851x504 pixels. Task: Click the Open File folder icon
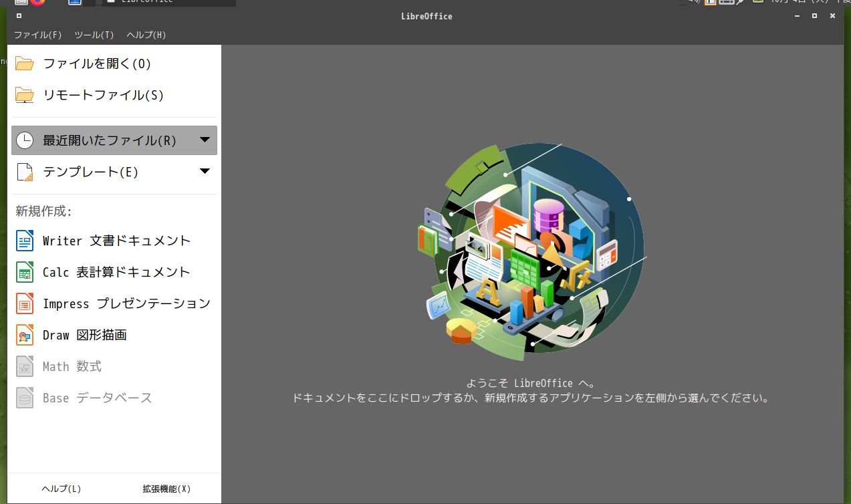(25, 64)
